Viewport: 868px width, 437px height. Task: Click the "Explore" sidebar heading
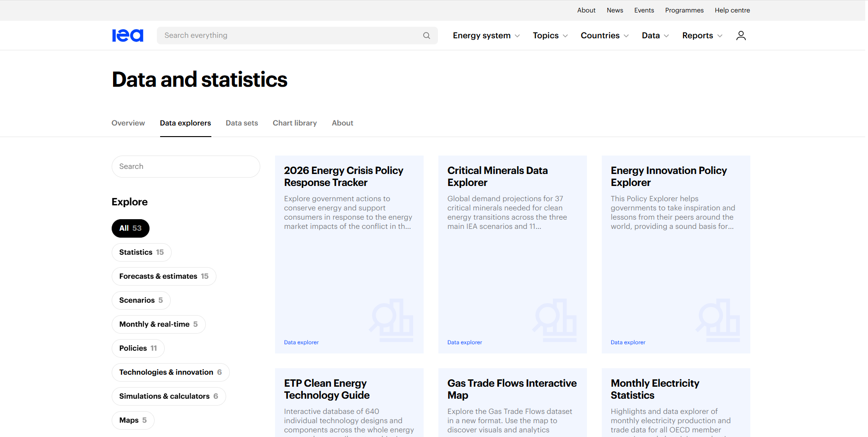coord(130,202)
